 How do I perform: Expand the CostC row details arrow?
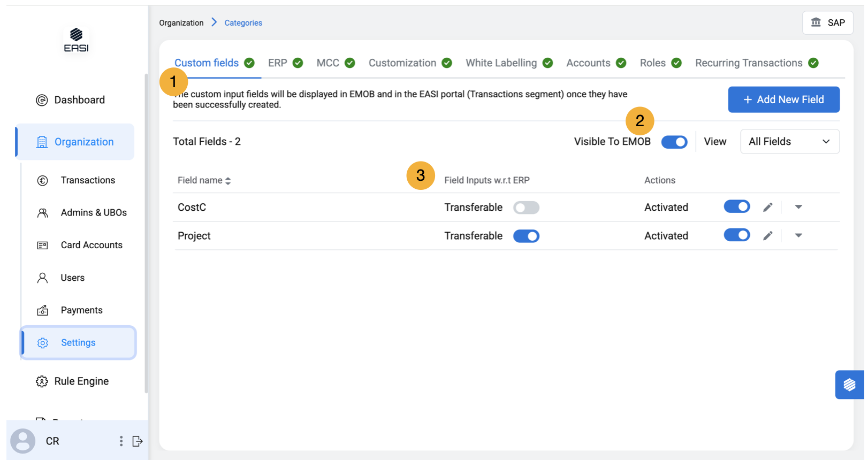798,208
